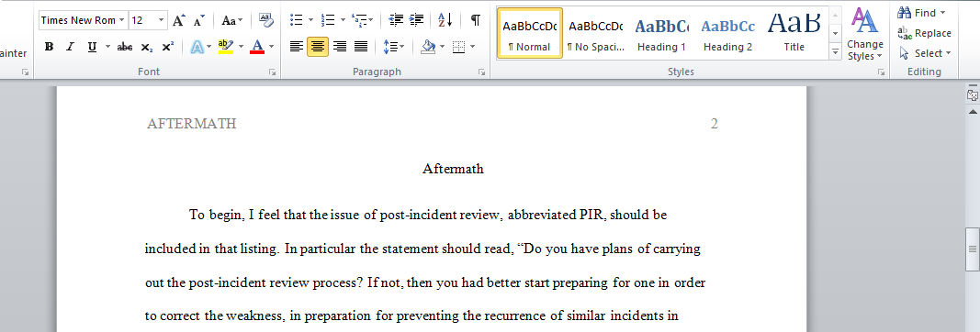Toggle Subscript formatting
This screenshot has width=980, height=332.
click(x=146, y=46)
